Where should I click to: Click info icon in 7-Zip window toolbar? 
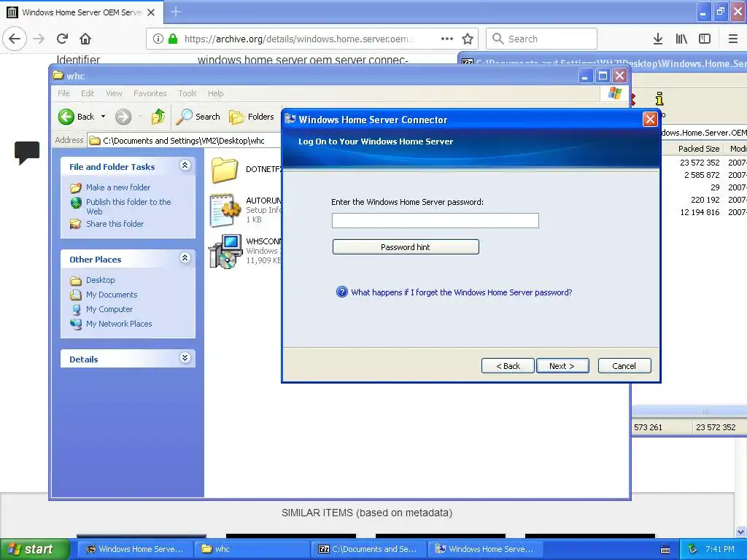point(659,98)
